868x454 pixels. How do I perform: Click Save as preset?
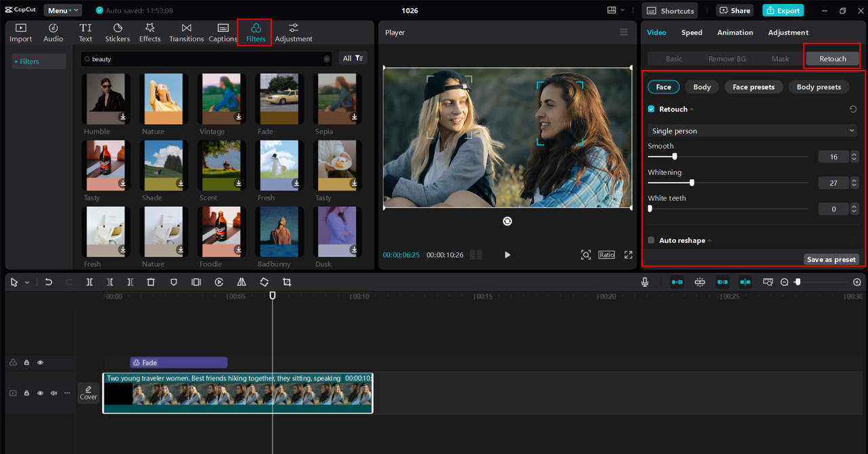pos(831,259)
